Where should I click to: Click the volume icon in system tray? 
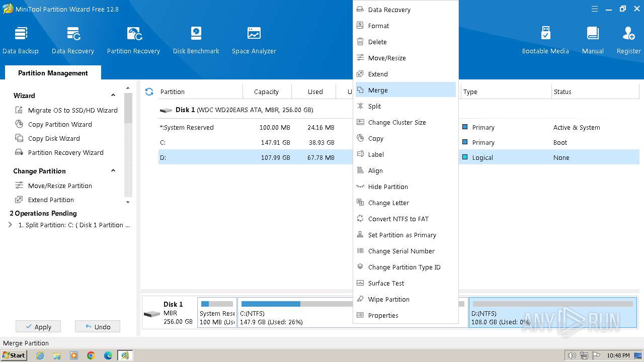tap(572, 355)
